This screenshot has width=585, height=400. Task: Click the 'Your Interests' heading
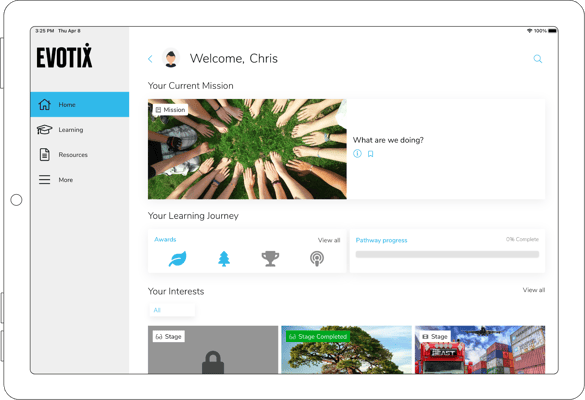point(176,291)
